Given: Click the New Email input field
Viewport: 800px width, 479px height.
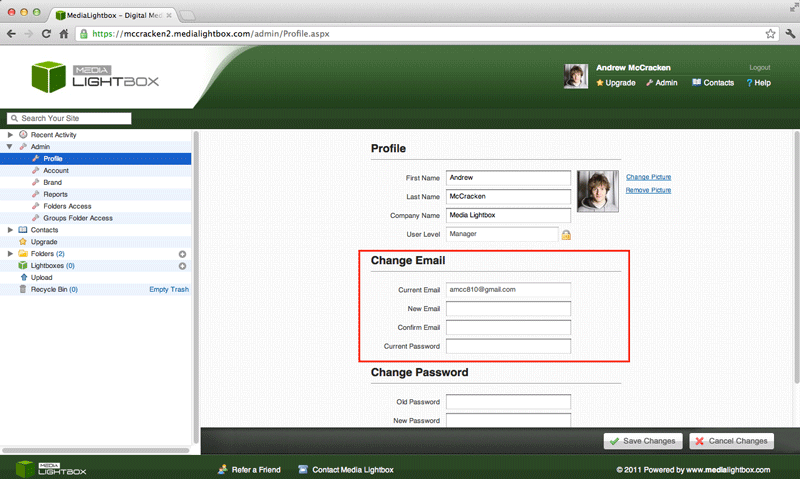Looking at the screenshot, I should click(x=508, y=309).
